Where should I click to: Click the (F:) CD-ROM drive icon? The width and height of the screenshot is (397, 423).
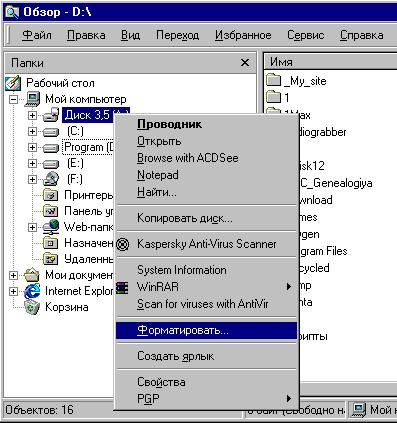tap(51, 179)
